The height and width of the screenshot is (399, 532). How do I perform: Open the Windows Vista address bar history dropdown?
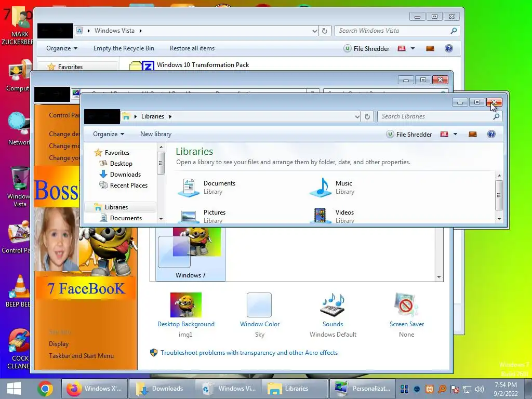pos(314,31)
